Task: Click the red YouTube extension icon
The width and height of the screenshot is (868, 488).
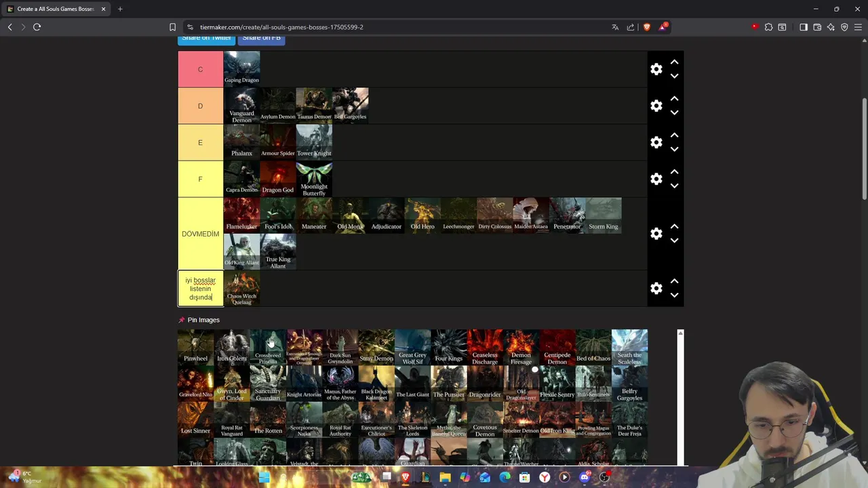Action: tap(755, 27)
